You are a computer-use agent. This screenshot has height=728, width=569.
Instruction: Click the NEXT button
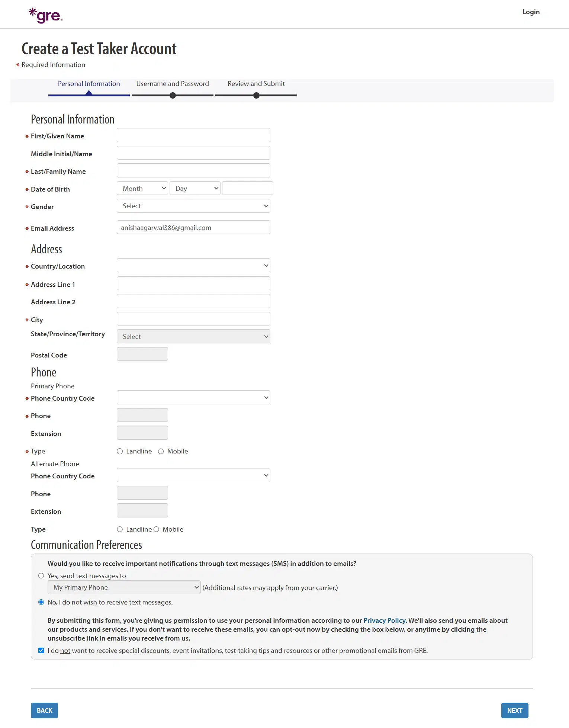(515, 710)
